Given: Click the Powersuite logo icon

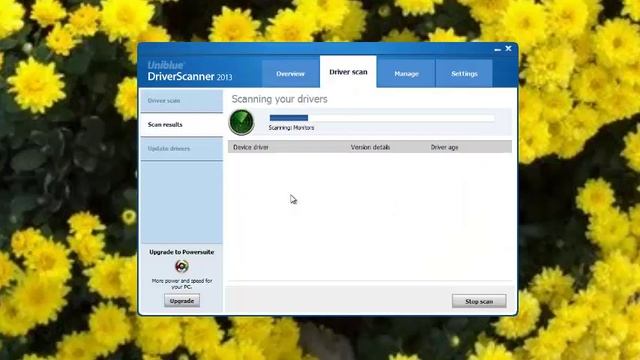Looking at the screenshot, I should (182, 266).
